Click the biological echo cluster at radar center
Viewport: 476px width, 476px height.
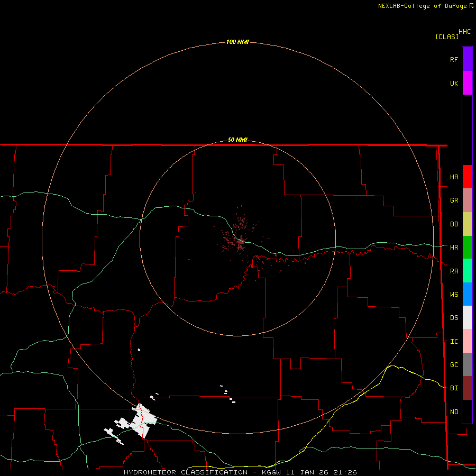tap(241, 241)
